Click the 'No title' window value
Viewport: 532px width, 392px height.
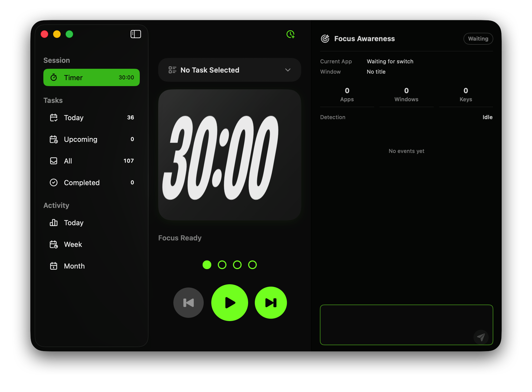[x=376, y=72]
